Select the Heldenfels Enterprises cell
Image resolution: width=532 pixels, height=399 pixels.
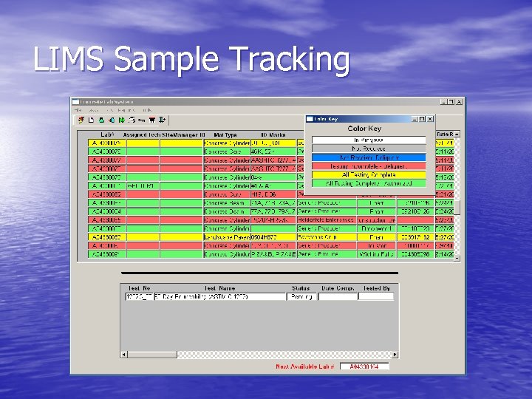327,220
